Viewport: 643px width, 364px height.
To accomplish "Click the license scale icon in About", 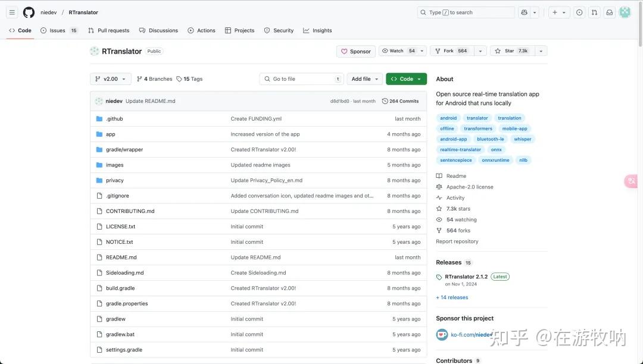I will coord(439,187).
